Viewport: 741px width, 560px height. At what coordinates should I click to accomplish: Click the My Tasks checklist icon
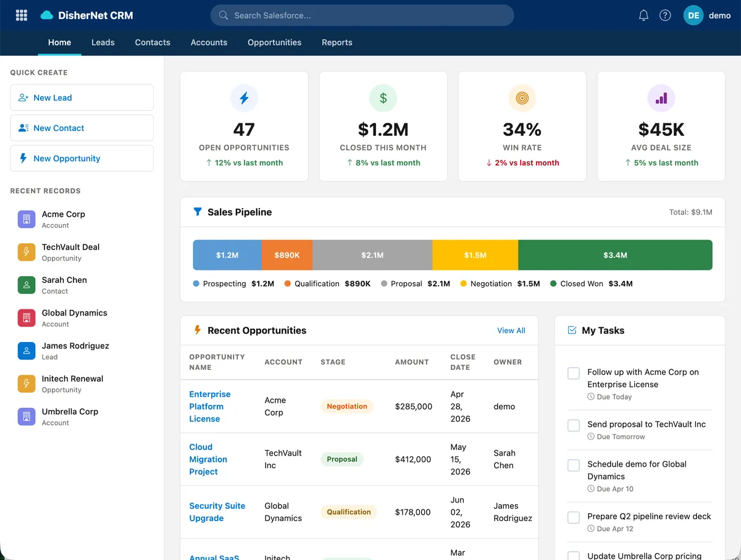(x=572, y=330)
